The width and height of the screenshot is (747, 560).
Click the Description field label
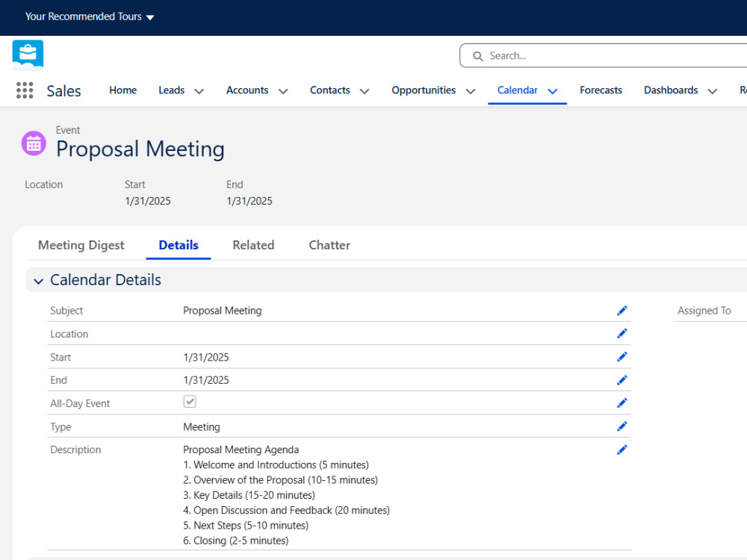tap(75, 449)
